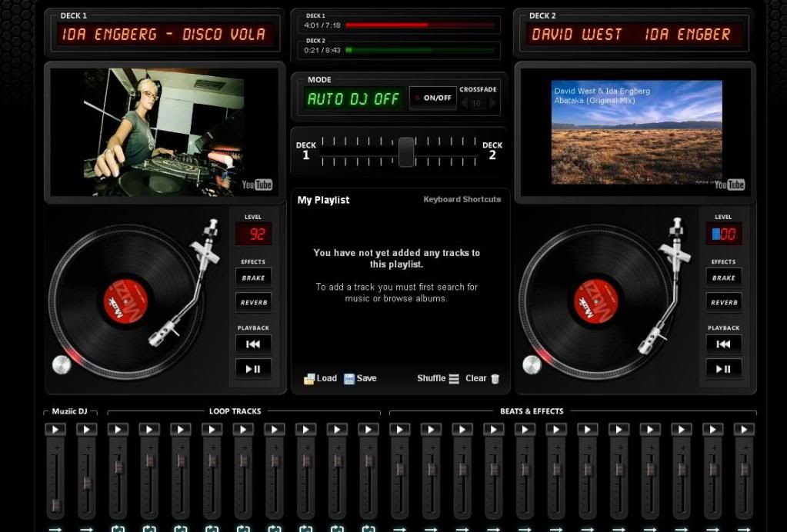787x532 pixels.
Task: Click Deck 2 level display field
Action: point(723,234)
